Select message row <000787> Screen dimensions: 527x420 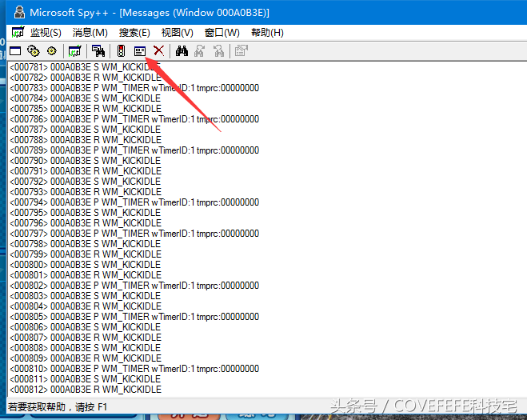point(85,130)
